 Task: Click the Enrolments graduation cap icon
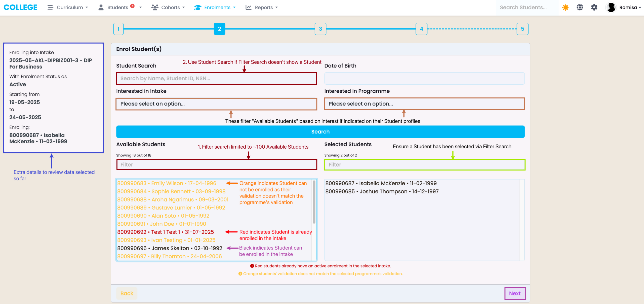tap(198, 7)
